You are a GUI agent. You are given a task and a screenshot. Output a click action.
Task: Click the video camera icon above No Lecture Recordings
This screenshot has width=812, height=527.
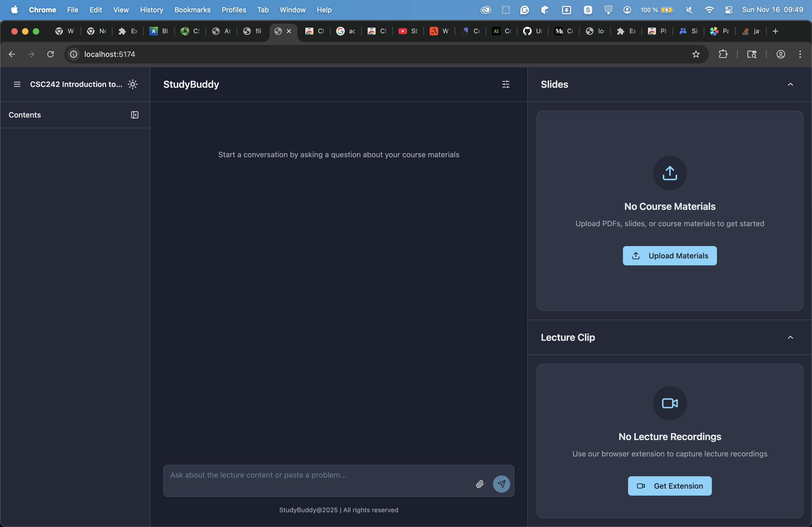click(x=669, y=403)
